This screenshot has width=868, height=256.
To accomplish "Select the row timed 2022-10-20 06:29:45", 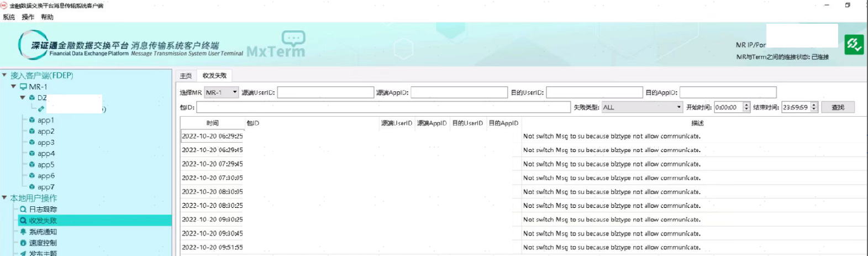I will [523, 150].
